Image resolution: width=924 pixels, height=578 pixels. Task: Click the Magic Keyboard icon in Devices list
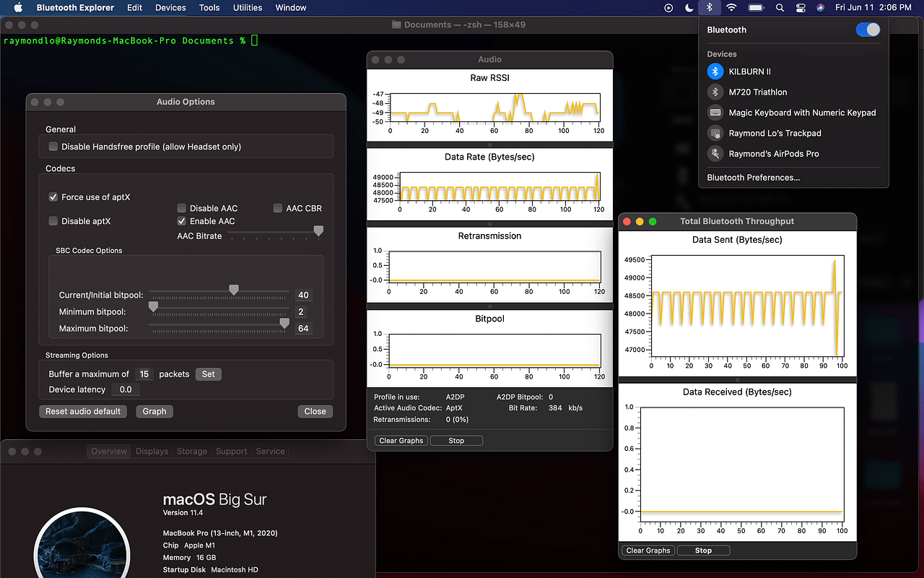click(x=715, y=113)
